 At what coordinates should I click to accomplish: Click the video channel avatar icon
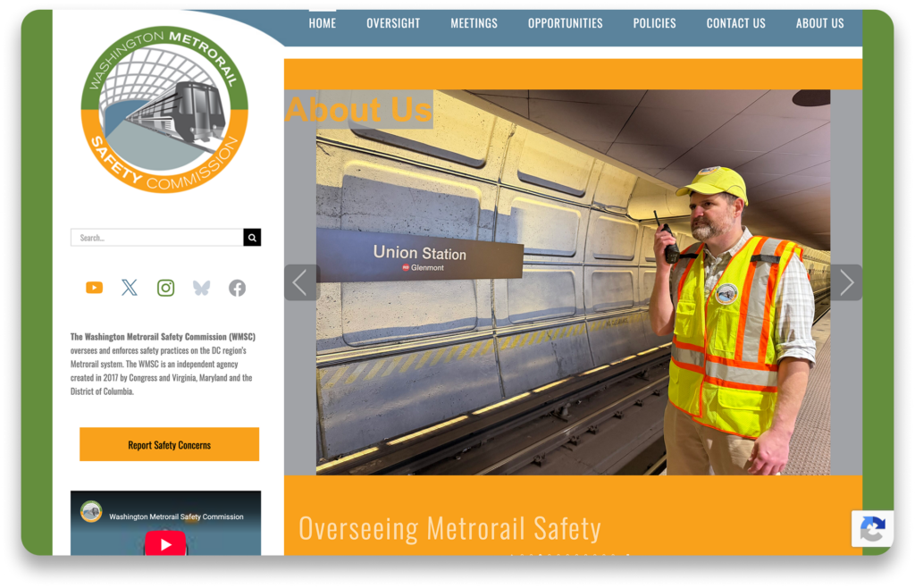91,511
